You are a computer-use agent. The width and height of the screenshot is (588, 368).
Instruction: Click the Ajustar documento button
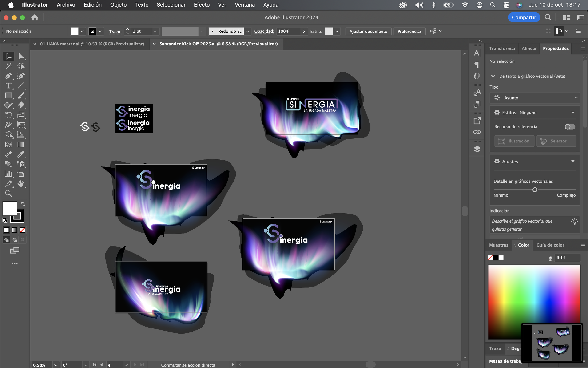pyautogui.click(x=368, y=31)
